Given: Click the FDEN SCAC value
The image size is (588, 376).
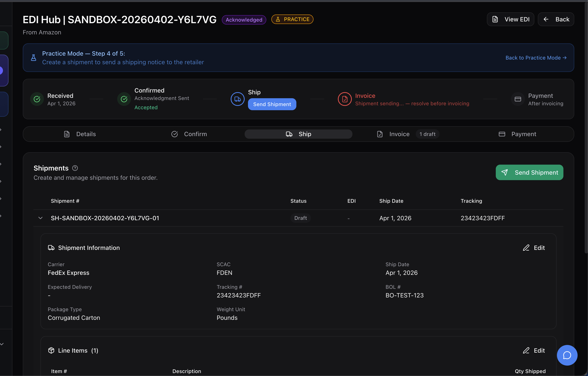Looking at the screenshot, I should (224, 273).
